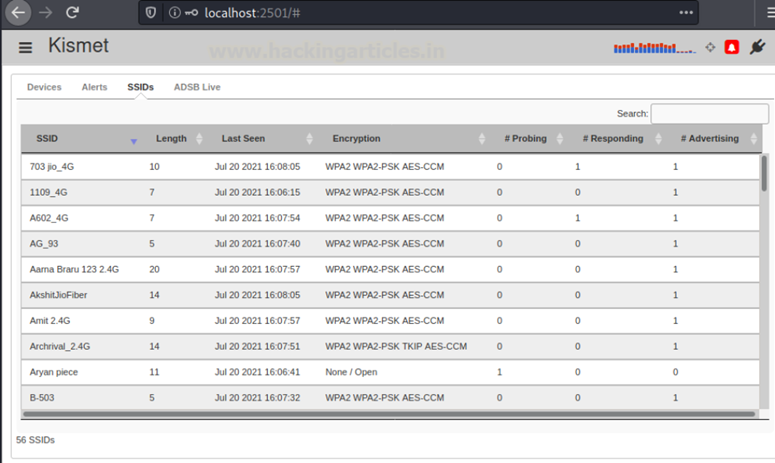Select the 'Aryan piece' SSID row
Viewport: 775px width, 463px height.
(x=390, y=372)
